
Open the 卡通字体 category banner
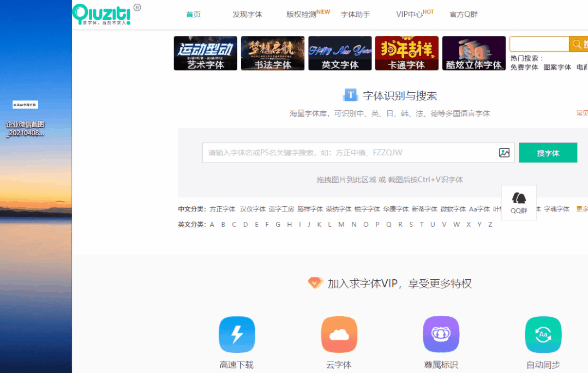click(407, 53)
